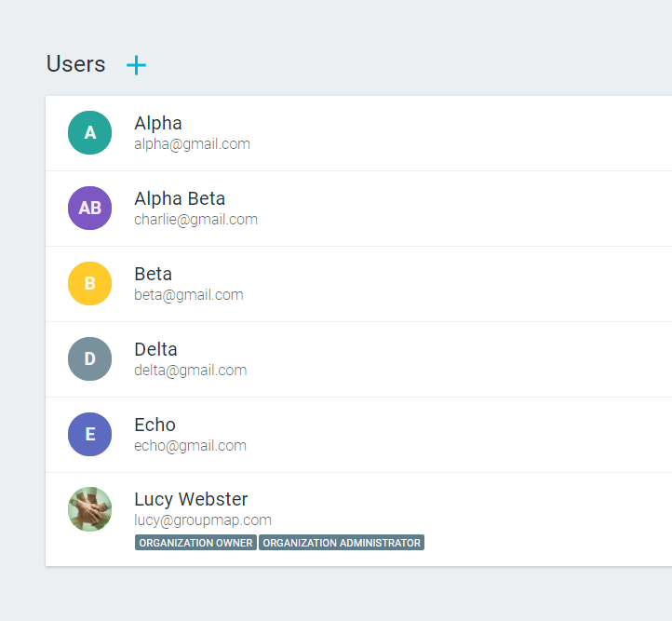This screenshot has width=672, height=621.
Task: Click the alpha@gmail.com email address
Action: click(x=192, y=144)
